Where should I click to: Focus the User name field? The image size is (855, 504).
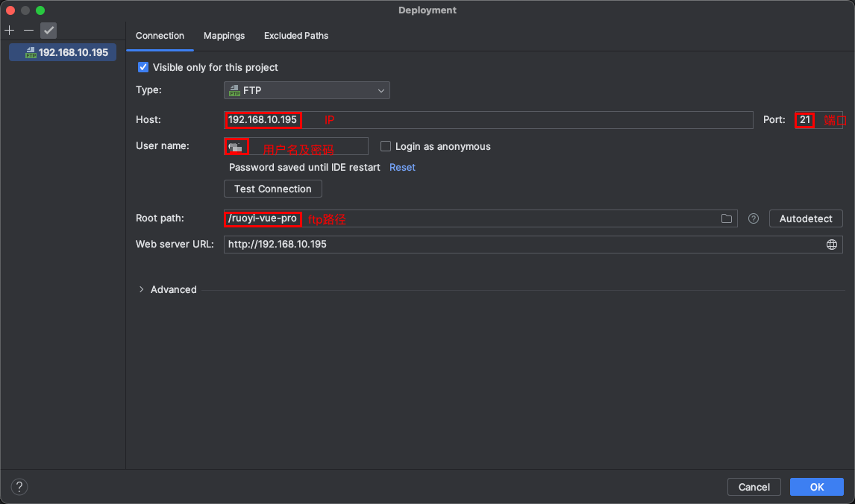296,146
